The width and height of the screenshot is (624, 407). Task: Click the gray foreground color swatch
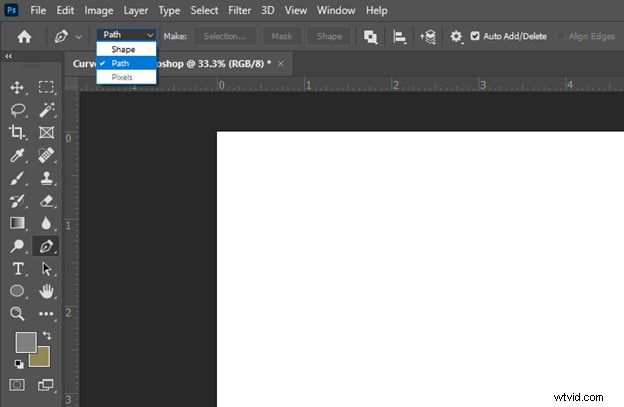click(25, 341)
